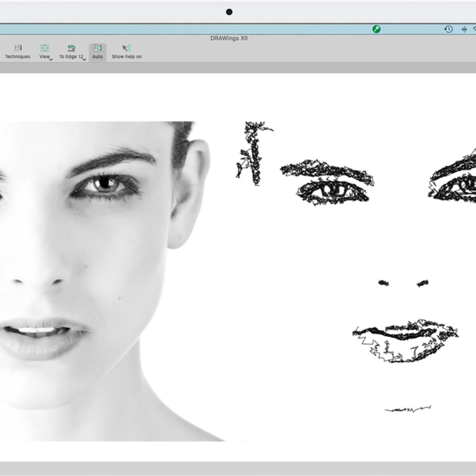476x476 pixels.
Task: Toggle the eye visibility icon at top right
Action: pyautogui.click(x=475, y=29)
